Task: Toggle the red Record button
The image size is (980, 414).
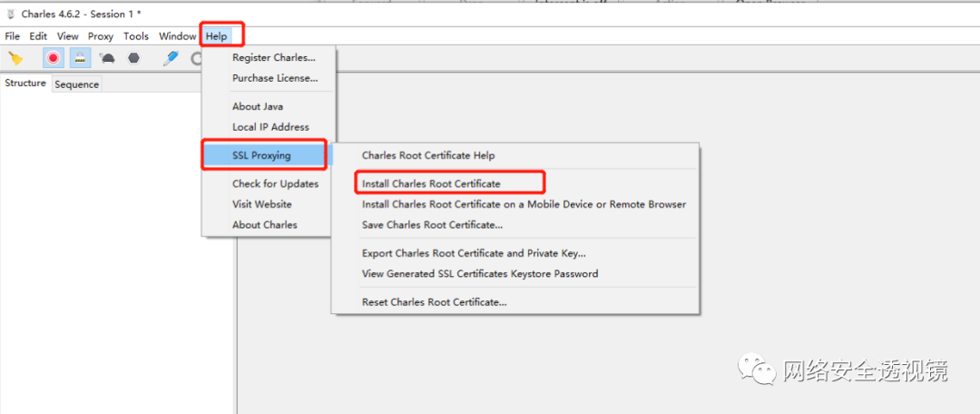Action: coord(54,58)
